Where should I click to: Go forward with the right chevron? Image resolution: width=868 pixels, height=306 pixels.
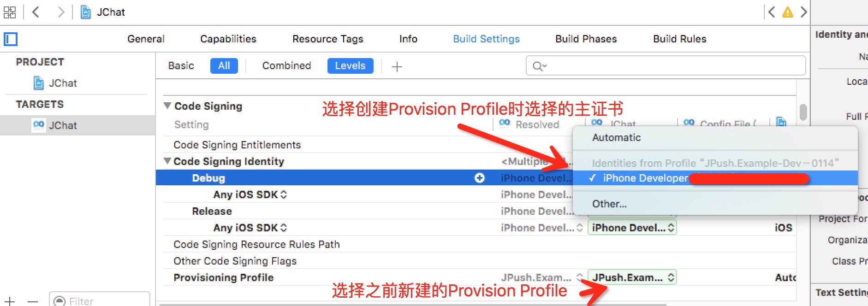(x=60, y=12)
